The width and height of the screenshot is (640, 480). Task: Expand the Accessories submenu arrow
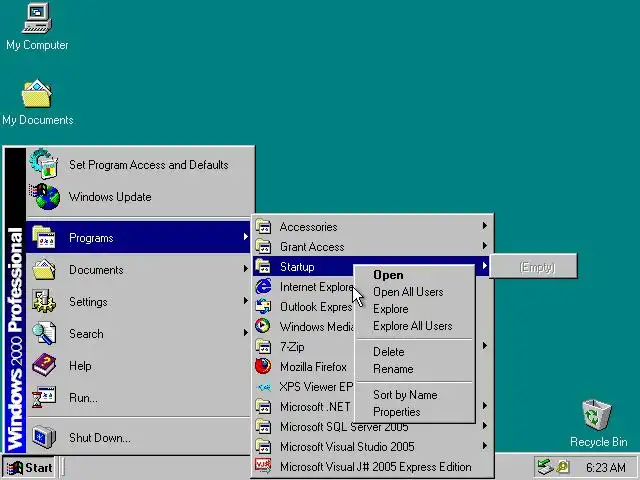484,226
